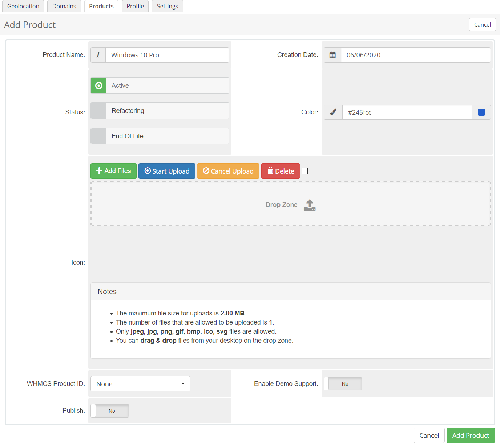Click the Color hex value field

[x=407, y=112]
